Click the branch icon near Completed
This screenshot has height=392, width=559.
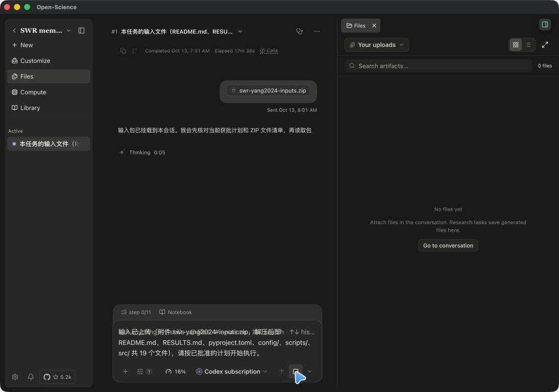pos(134,51)
